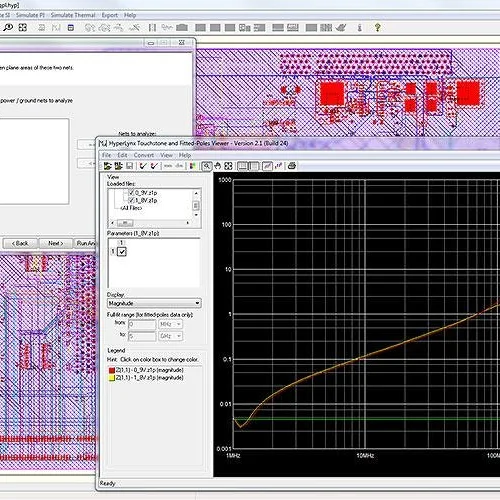Change the yellow color box for 1_8V.z1p

pos(112,378)
